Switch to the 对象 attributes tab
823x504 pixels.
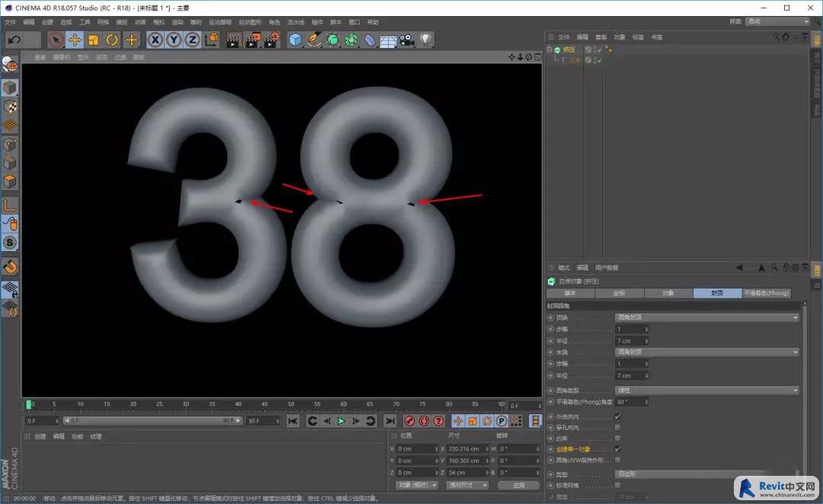coord(668,293)
